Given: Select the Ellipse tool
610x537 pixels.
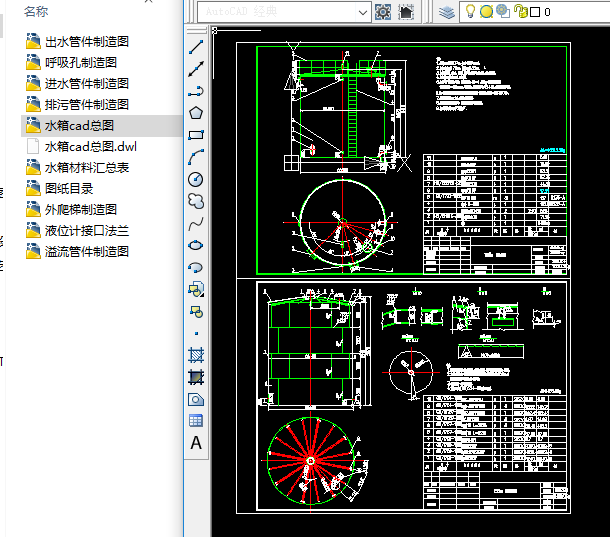Looking at the screenshot, I should (196, 246).
